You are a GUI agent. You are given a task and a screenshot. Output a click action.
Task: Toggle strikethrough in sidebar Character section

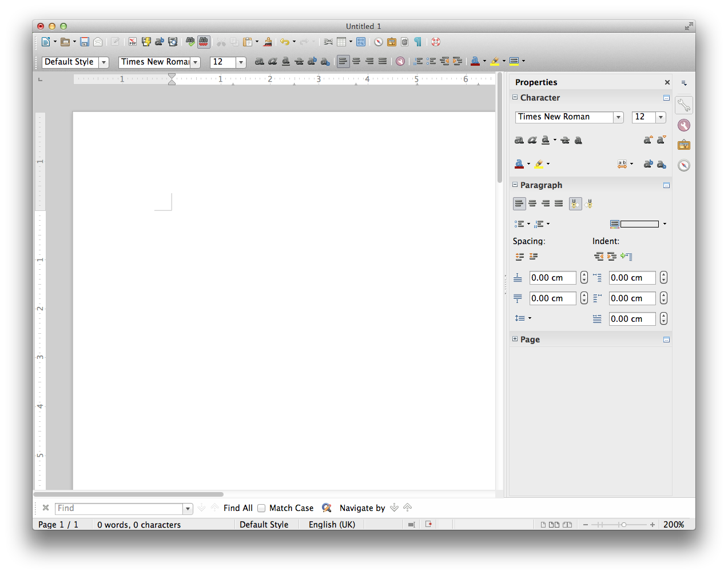(x=565, y=140)
